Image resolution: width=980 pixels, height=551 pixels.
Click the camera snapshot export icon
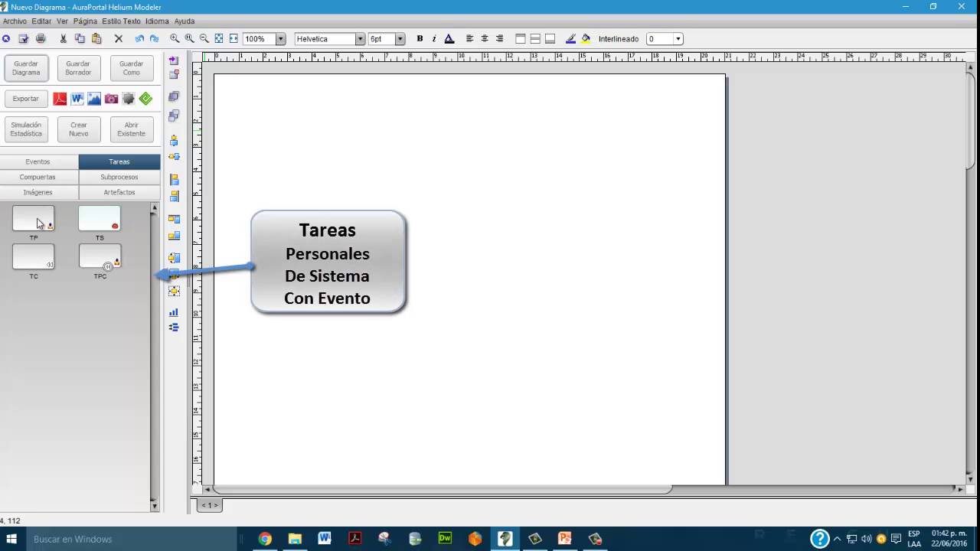pos(112,99)
